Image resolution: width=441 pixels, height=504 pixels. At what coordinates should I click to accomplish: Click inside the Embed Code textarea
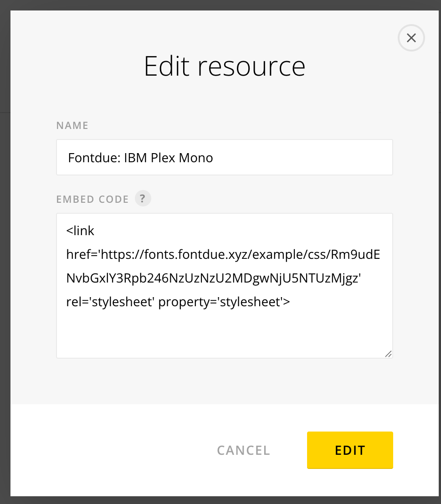tap(224, 286)
